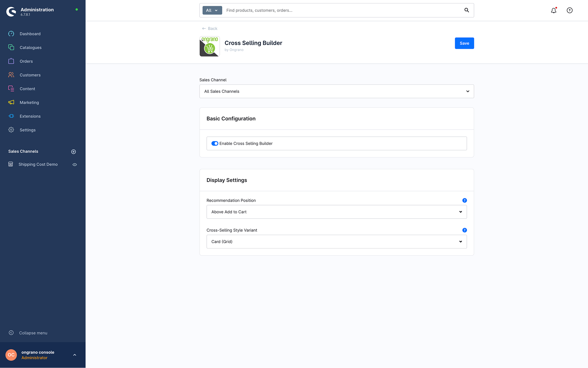Open Cross-Selling Style Variant dropdown
This screenshot has width=588, height=368.
tap(336, 242)
